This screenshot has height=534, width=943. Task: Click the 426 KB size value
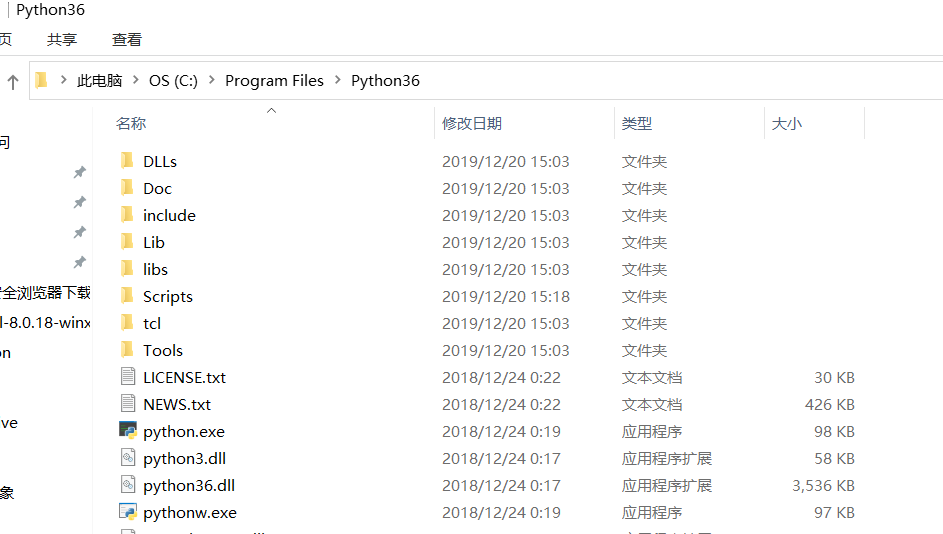pyautogui.click(x=830, y=405)
